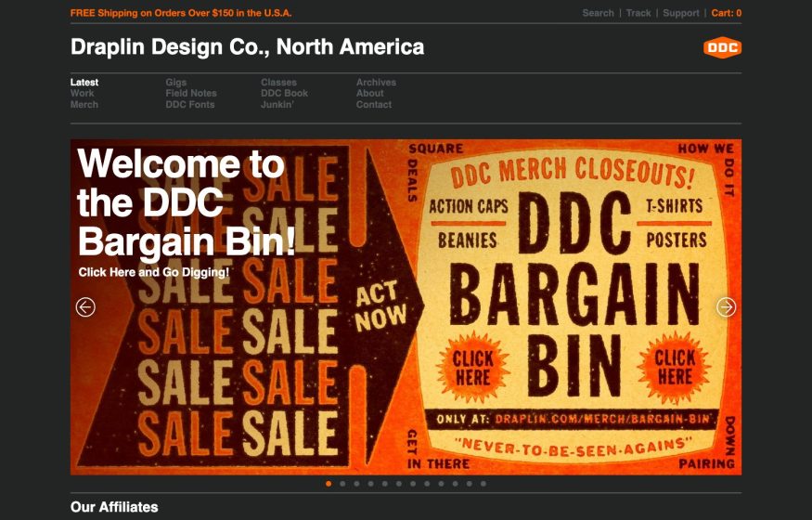This screenshot has height=520, width=812.
Task: Click the FREE Shipping promo text
Action: (181, 13)
